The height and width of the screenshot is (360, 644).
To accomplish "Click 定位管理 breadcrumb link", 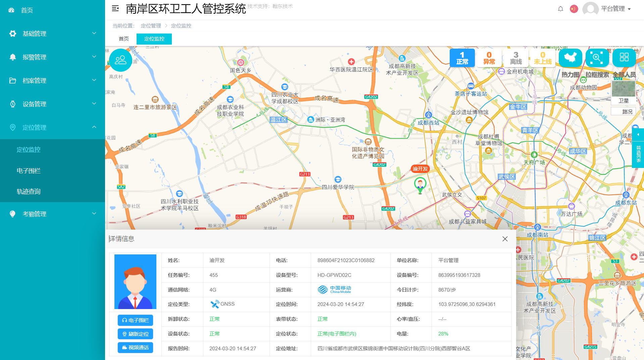I will pyautogui.click(x=151, y=26).
